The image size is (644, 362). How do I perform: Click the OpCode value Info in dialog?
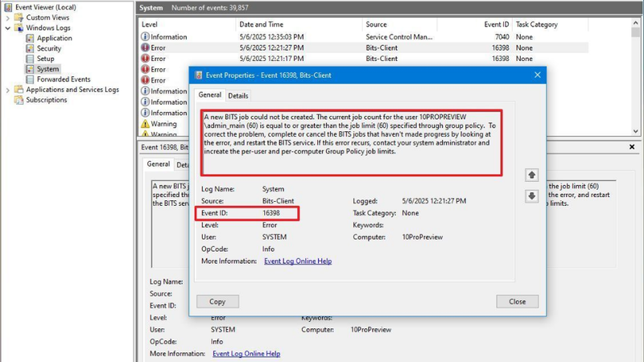coord(268,249)
